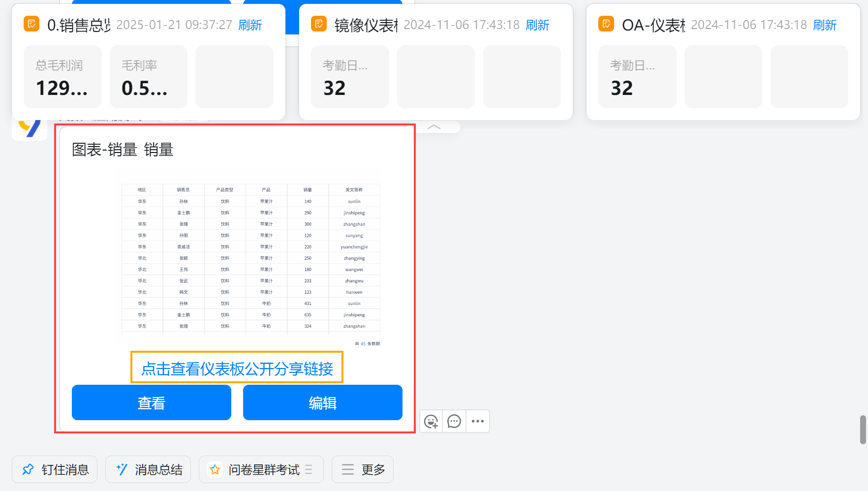
Task: Click the sparkle icon in 消息总结
Action: 122,469
